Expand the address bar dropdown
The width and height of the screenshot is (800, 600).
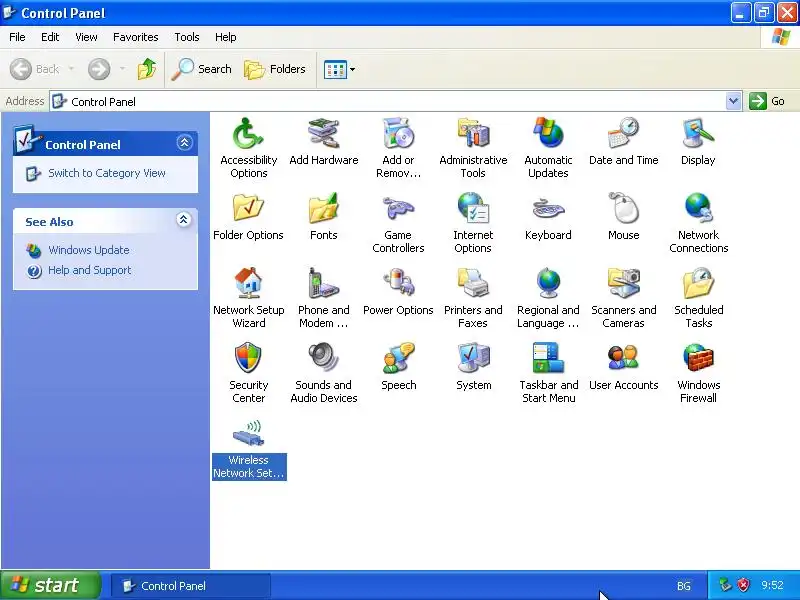(x=733, y=101)
